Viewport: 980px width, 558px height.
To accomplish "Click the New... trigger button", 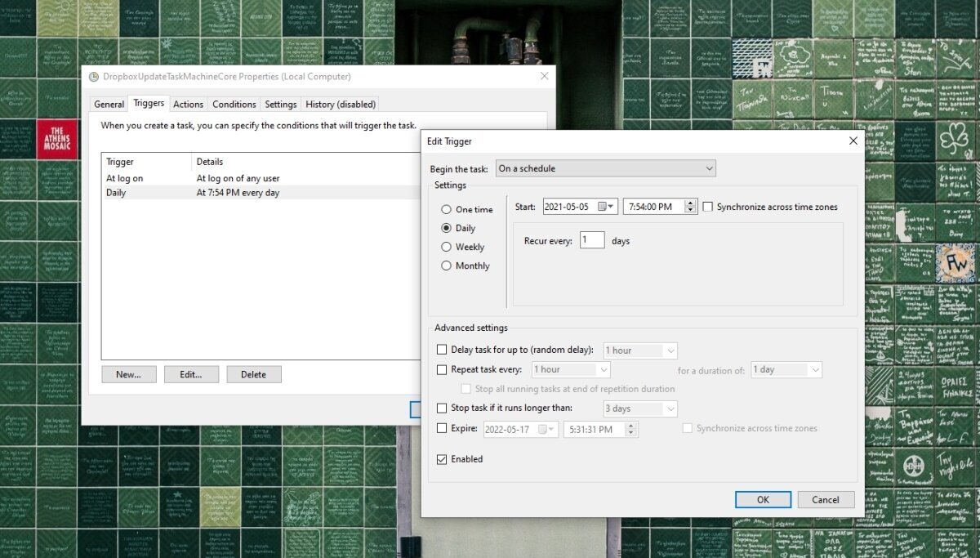I will tap(128, 373).
